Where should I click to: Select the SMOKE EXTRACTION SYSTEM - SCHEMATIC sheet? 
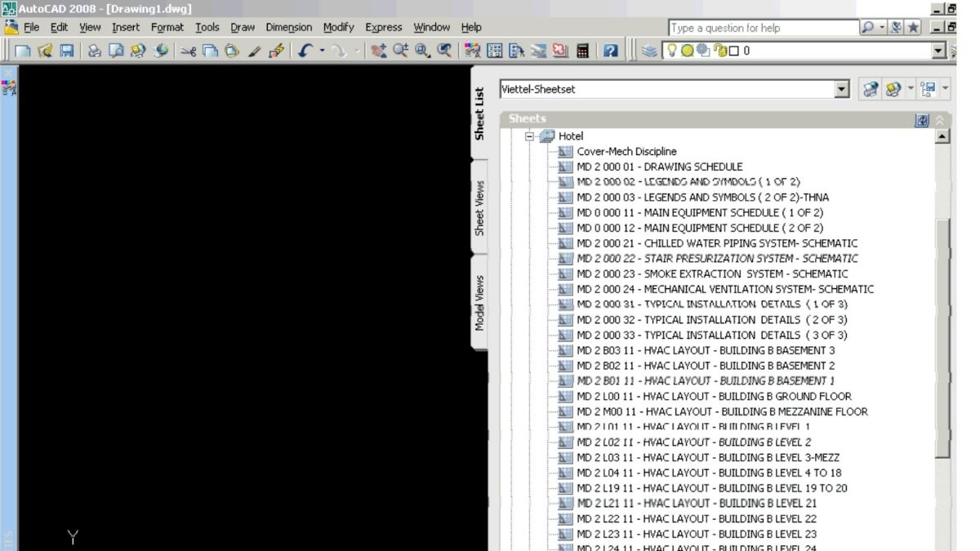712,274
